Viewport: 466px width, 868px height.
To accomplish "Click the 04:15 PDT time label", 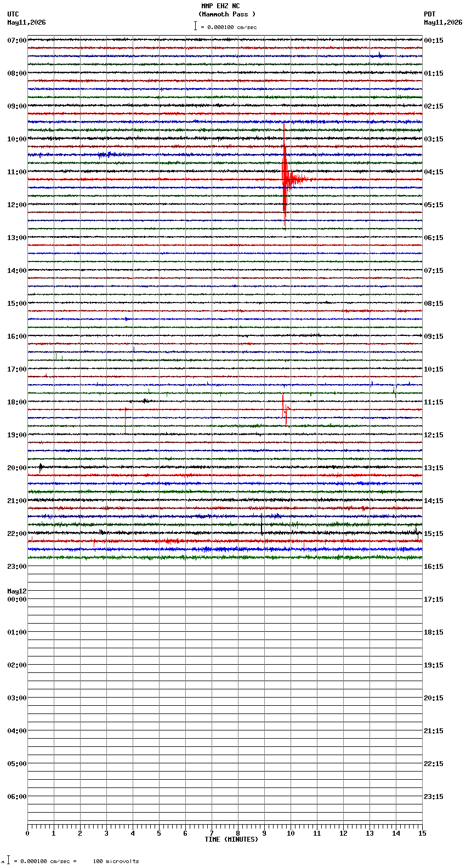I will pos(434,172).
